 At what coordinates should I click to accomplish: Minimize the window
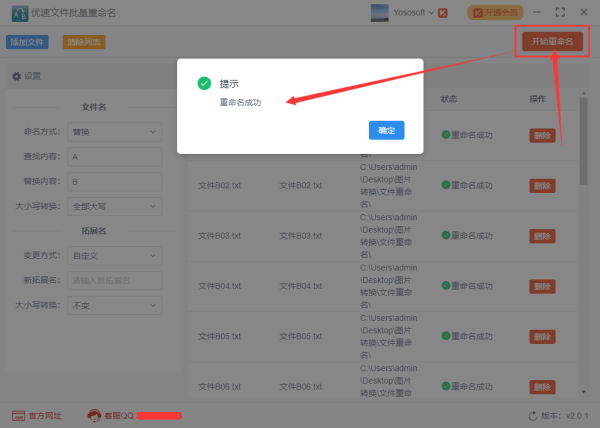[537, 12]
